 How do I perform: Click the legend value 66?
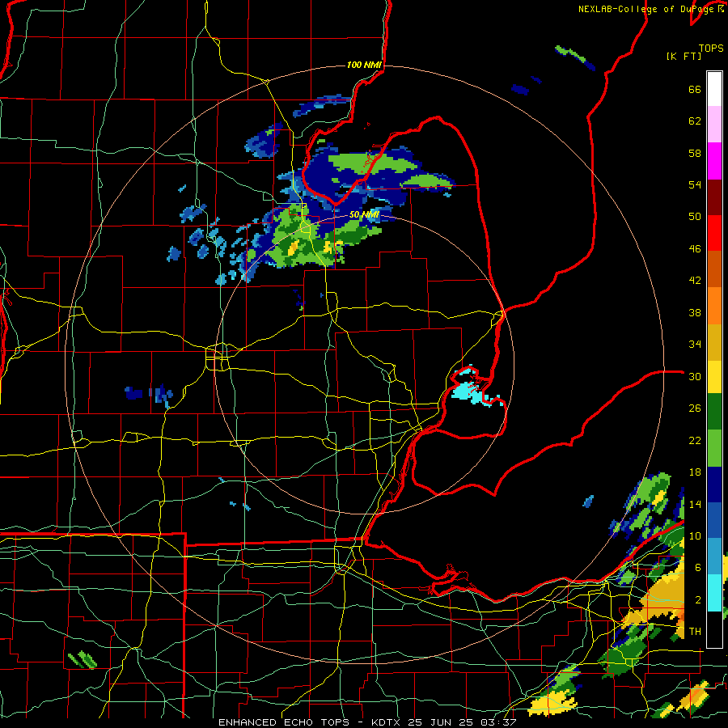coord(695,89)
